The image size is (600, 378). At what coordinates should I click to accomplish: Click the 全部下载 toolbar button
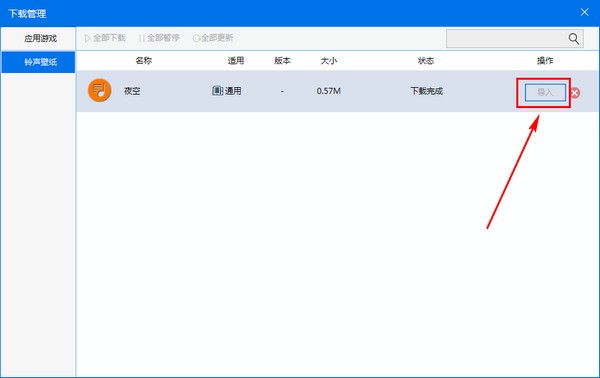[105, 38]
